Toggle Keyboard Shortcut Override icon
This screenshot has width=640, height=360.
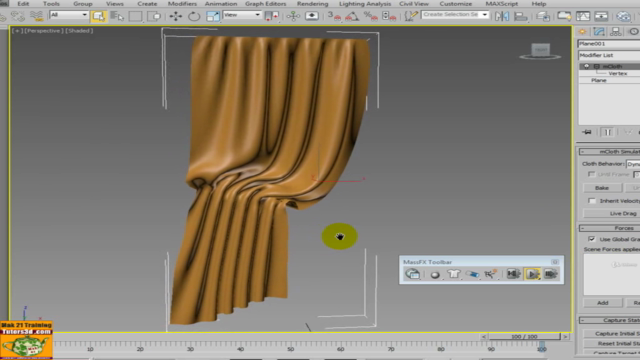point(312,16)
